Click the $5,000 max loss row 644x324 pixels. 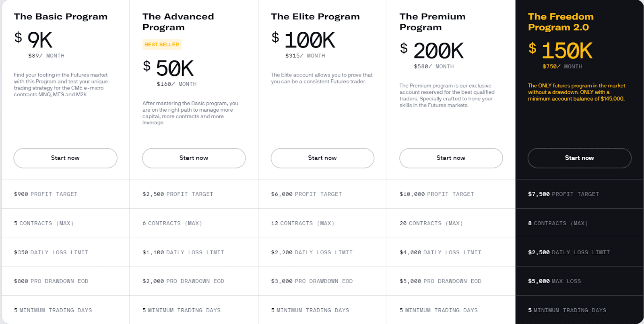pyautogui.click(x=580, y=281)
